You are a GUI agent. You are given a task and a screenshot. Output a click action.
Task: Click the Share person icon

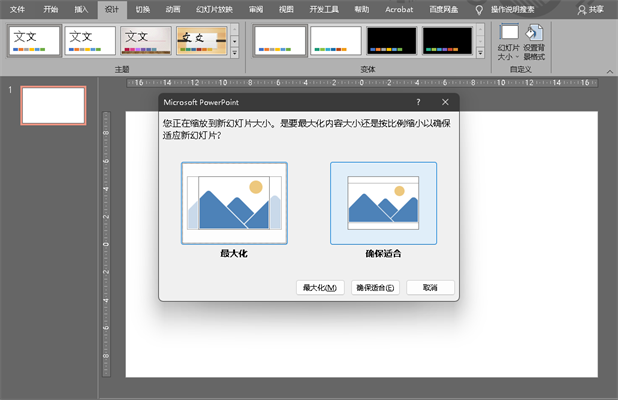point(582,9)
